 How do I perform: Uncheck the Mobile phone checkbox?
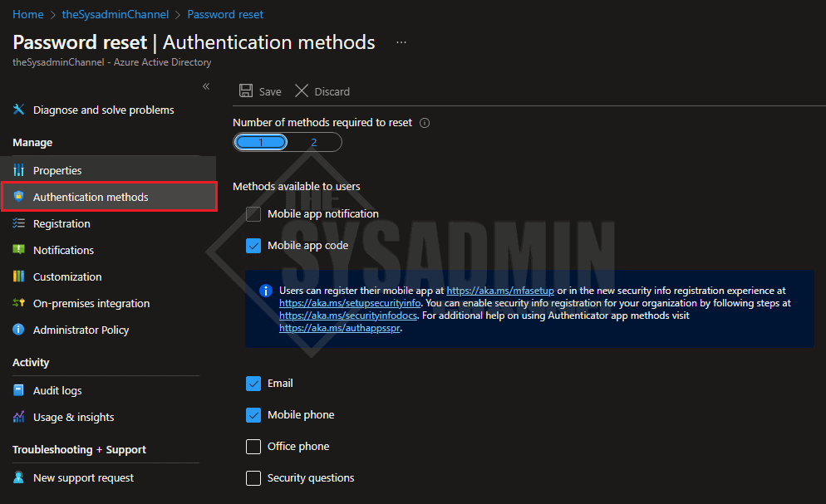(253, 415)
